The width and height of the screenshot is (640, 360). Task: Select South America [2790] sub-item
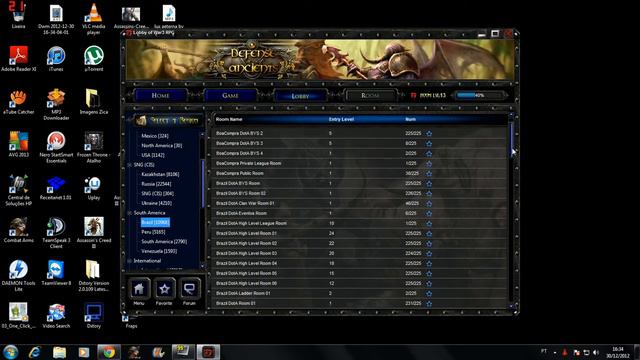pyautogui.click(x=164, y=242)
